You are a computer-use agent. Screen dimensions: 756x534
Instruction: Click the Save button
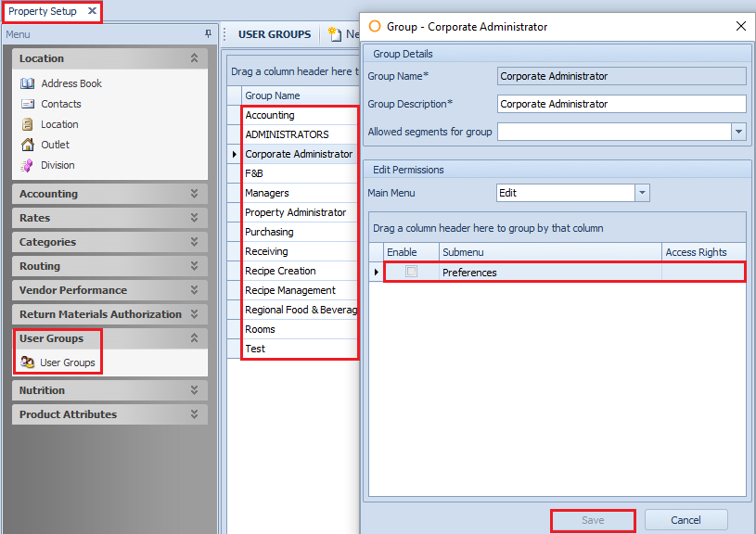593,520
